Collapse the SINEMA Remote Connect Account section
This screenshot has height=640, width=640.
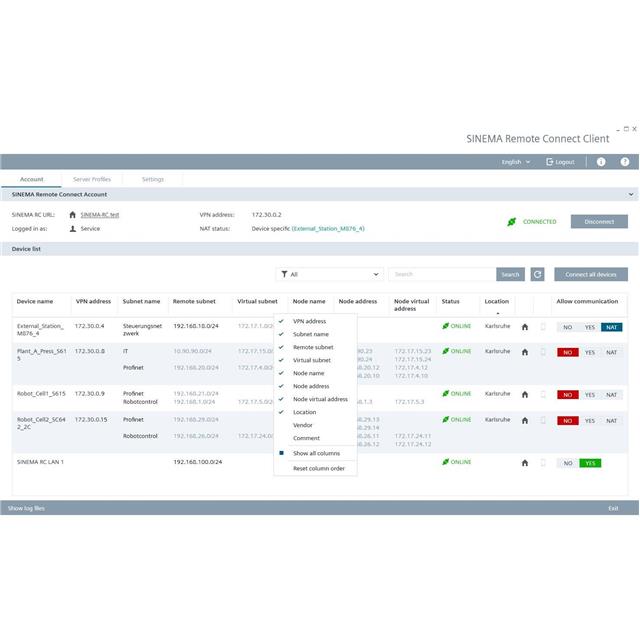[630, 194]
